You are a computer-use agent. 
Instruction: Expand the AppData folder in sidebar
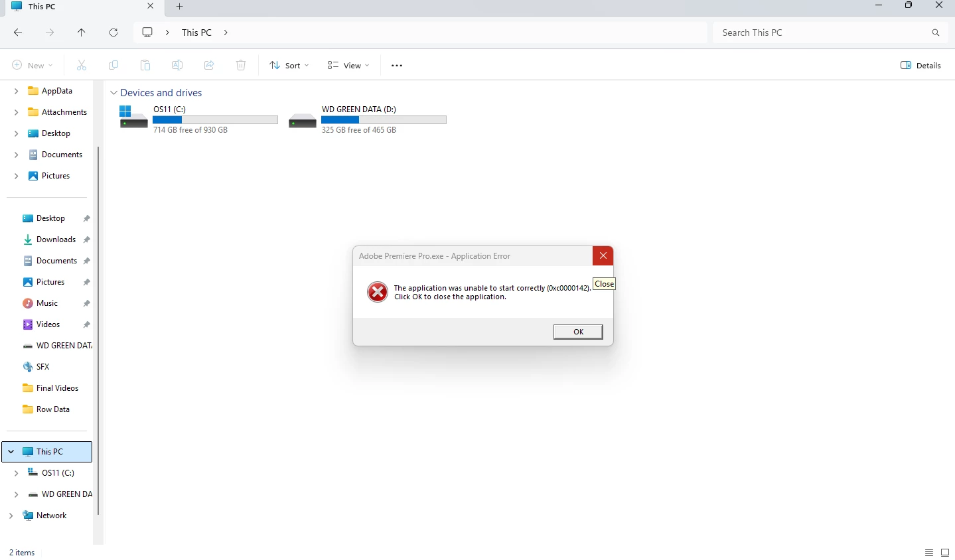point(16,91)
